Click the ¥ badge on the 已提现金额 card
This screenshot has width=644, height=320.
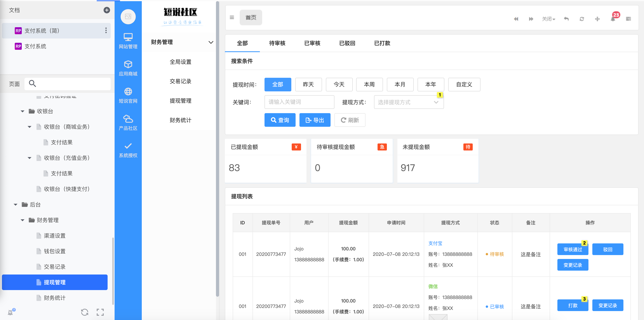tap(296, 147)
